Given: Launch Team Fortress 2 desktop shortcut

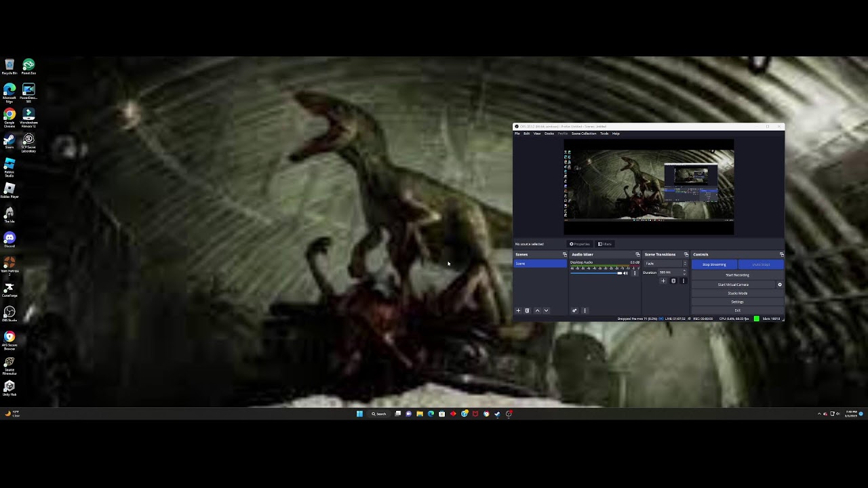Looking at the screenshot, I should 9,265.
